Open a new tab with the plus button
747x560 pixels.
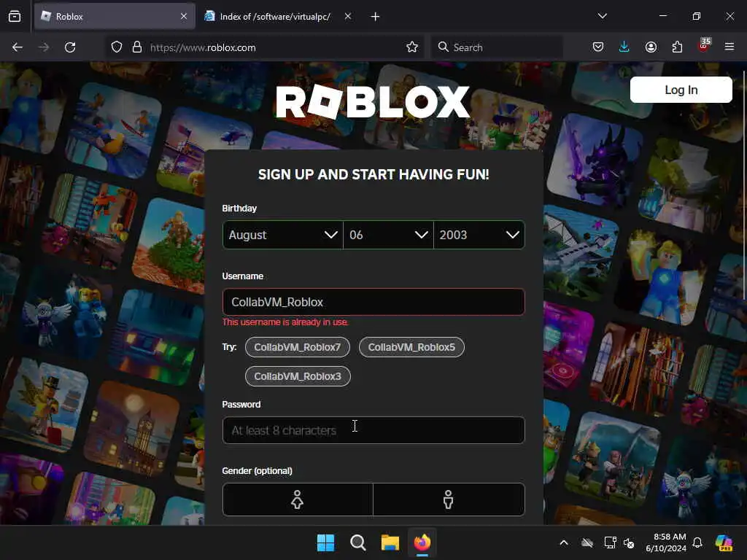376,17
